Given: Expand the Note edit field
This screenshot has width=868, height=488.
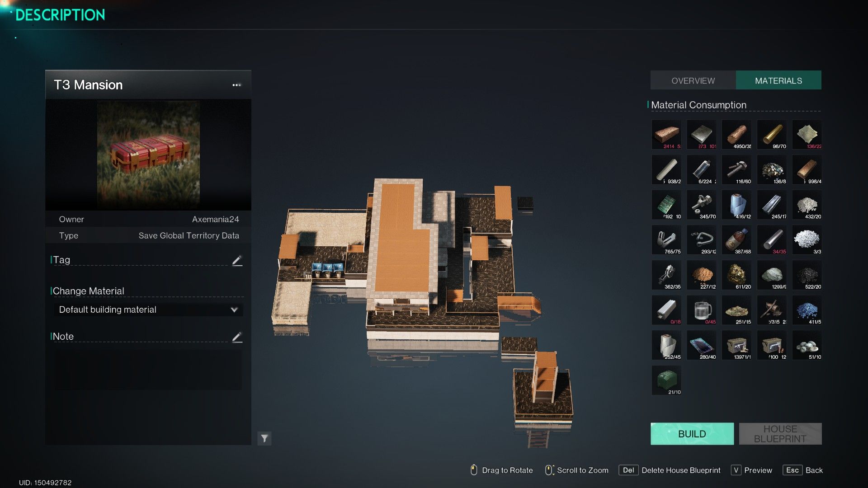Looking at the screenshot, I should click(237, 337).
